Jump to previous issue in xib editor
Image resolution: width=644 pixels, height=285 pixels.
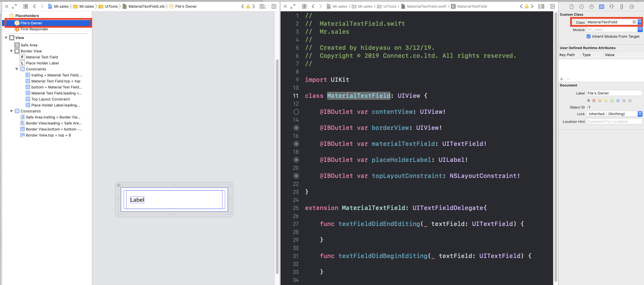(243, 6)
